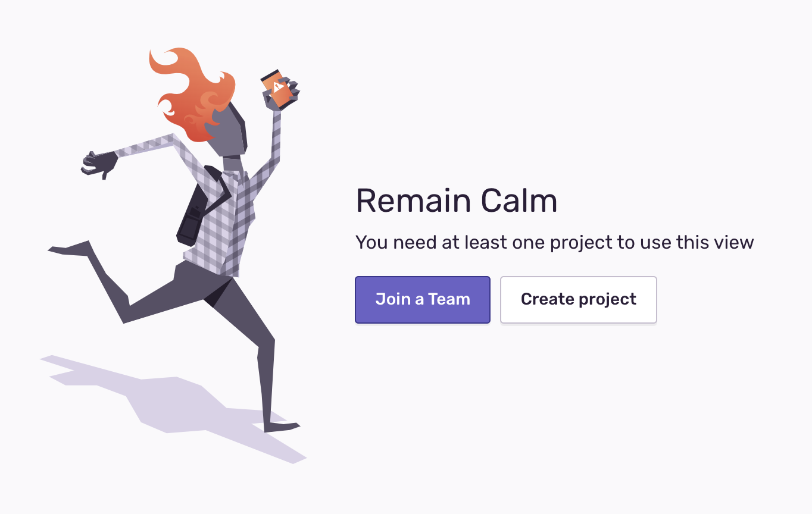Click the front foot touching the ground

pos(281,427)
